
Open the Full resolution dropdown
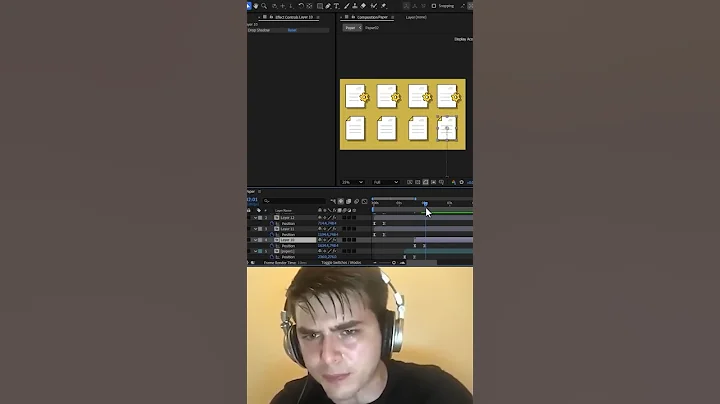pyautogui.click(x=385, y=182)
